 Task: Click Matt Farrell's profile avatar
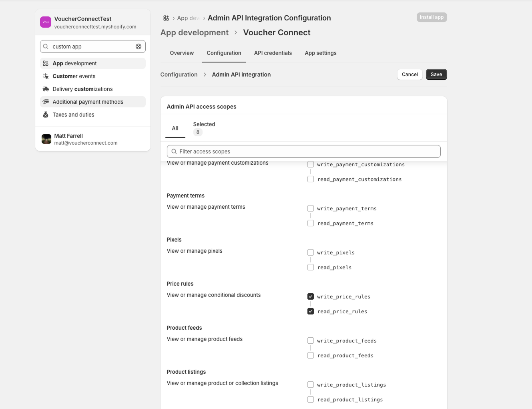click(46, 139)
